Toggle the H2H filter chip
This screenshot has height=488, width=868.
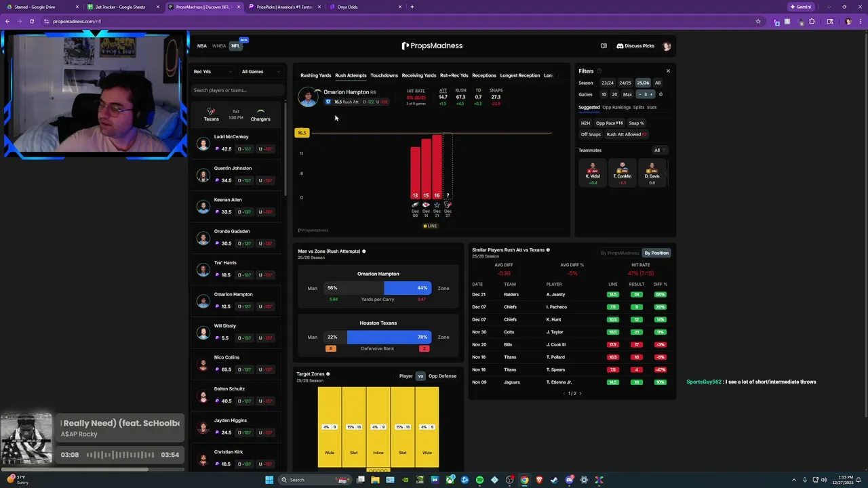point(585,123)
